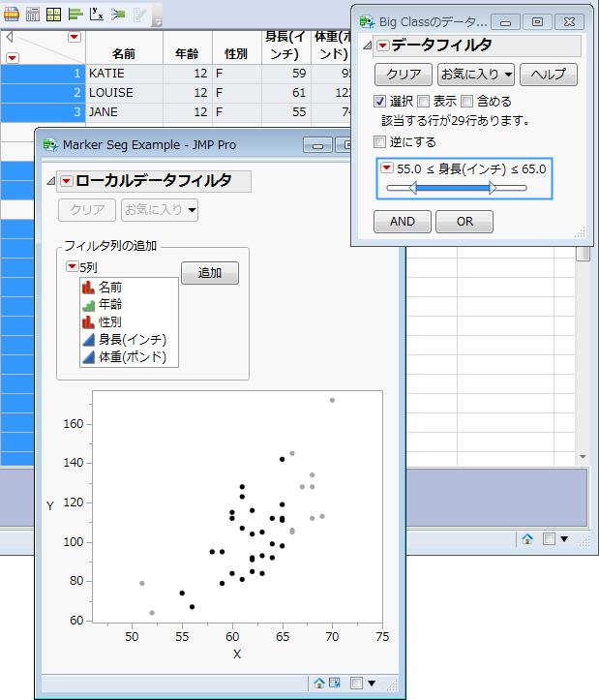Click JMP icon in Big Class filter title bar
This screenshot has width=599, height=700.
[367, 21]
